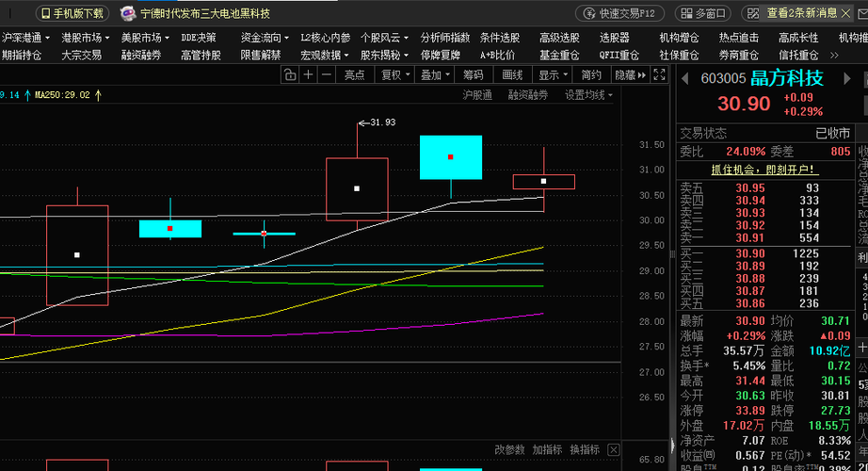868x471 pixels.
Task: Click 隐藏 to hide the side panel
Action: (631, 74)
